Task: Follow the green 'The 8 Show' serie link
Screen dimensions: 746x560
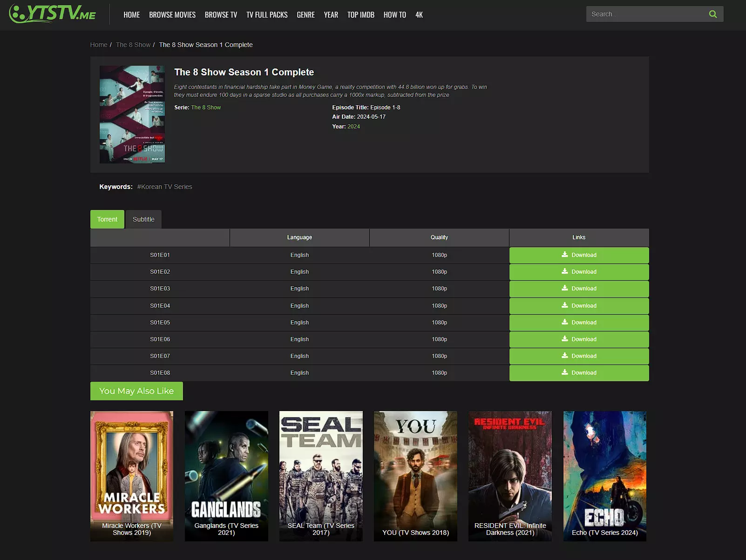Action: tap(206, 108)
